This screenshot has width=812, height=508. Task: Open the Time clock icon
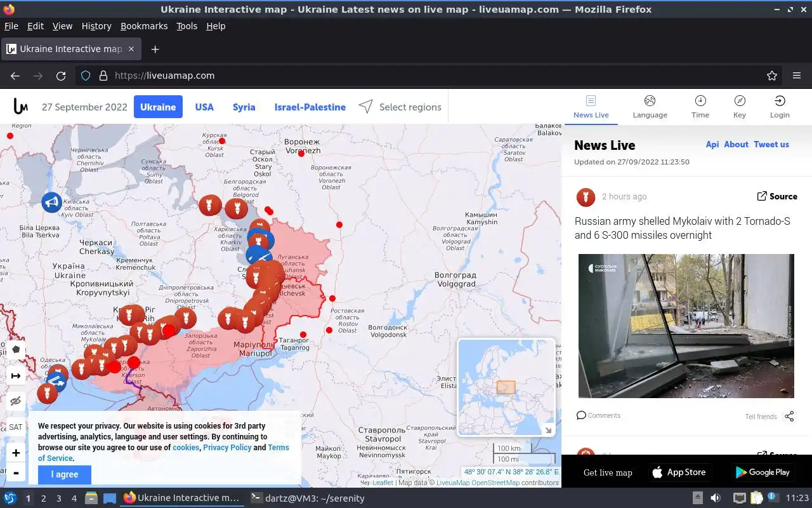[700, 101]
